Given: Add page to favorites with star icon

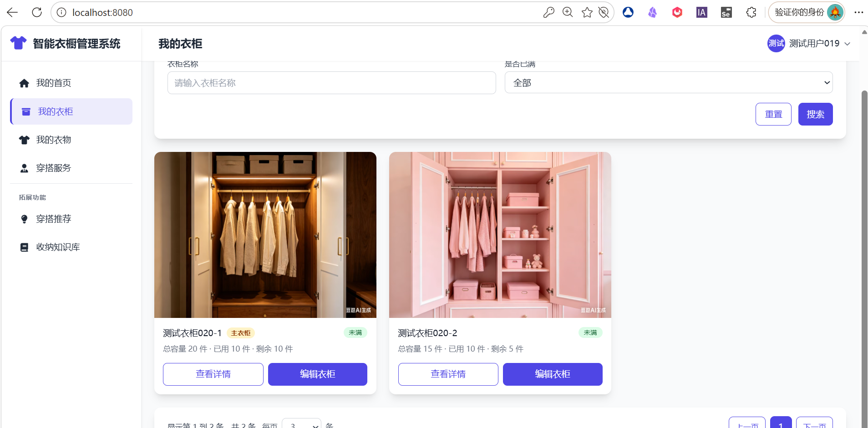Looking at the screenshot, I should coord(587,12).
